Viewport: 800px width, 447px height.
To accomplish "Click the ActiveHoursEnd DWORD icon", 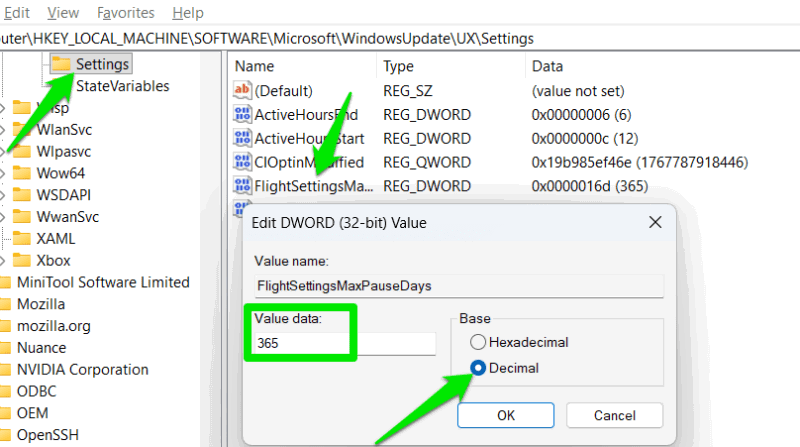I will tap(242, 114).
